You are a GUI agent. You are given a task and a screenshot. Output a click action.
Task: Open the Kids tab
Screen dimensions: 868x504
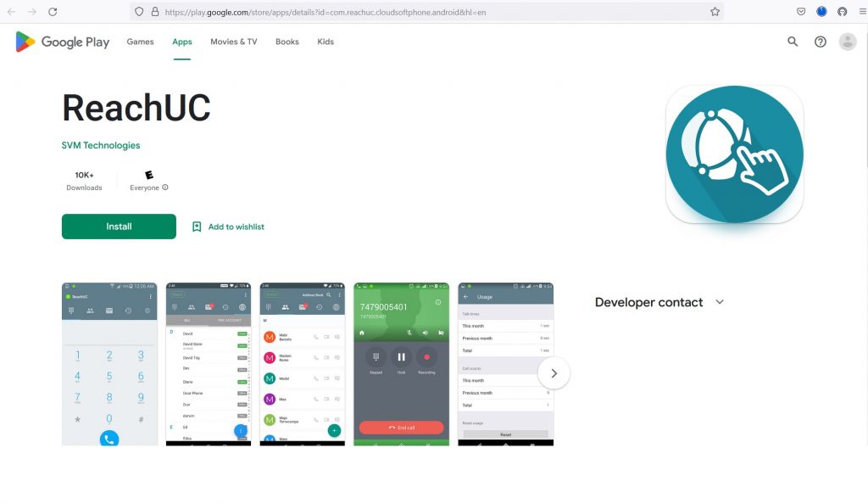coord(325,42)
